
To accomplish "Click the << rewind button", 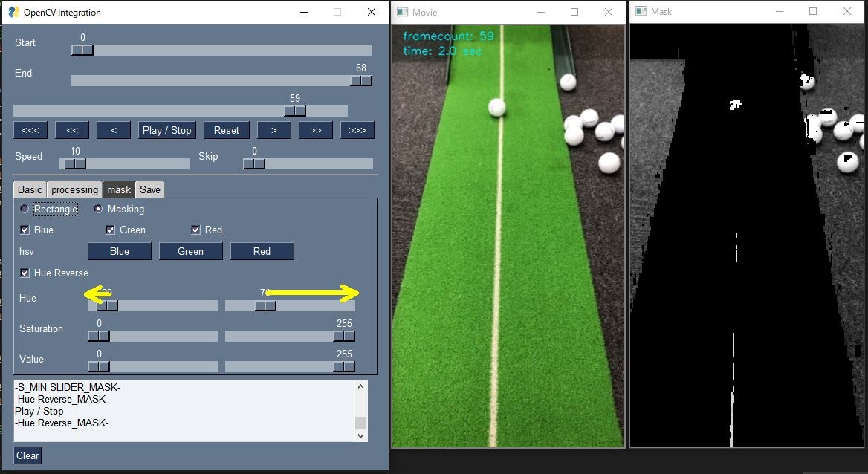I will [72, 130].
